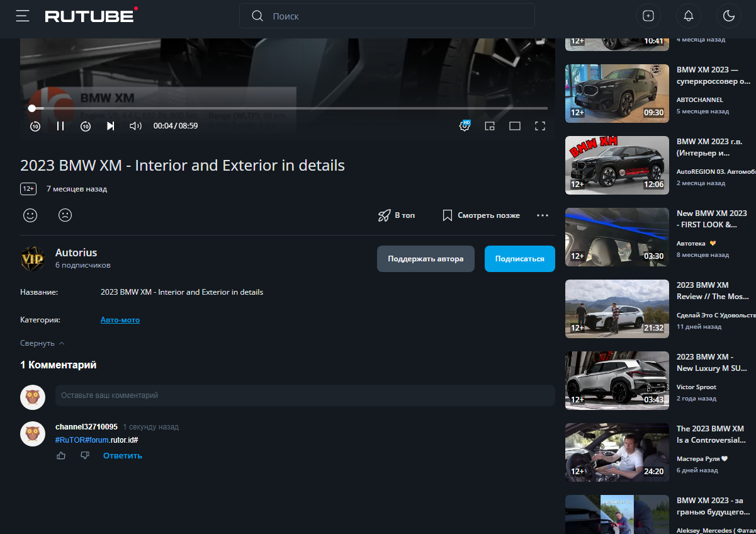
Task: Open Autorius channel name
Action: [x=76, y=253]
